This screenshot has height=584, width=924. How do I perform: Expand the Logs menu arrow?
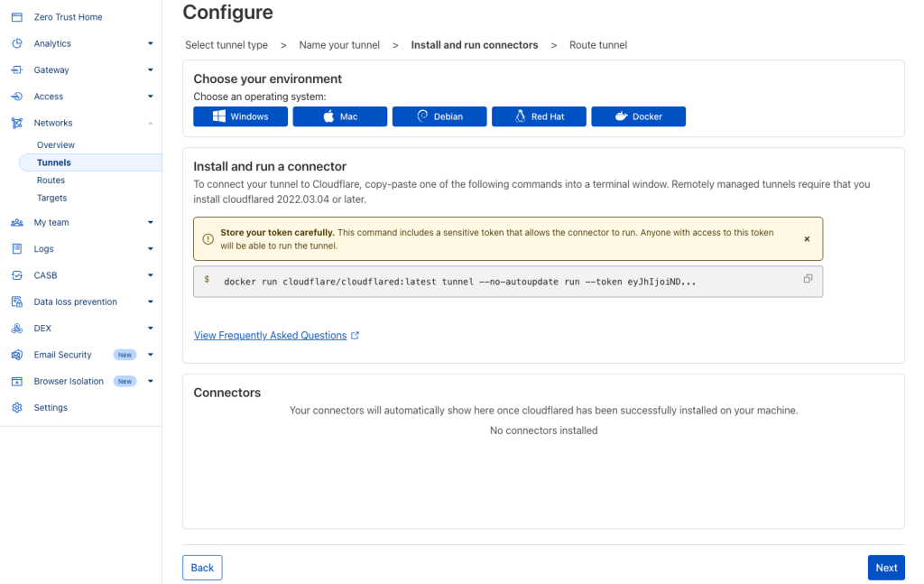point(151,249)
